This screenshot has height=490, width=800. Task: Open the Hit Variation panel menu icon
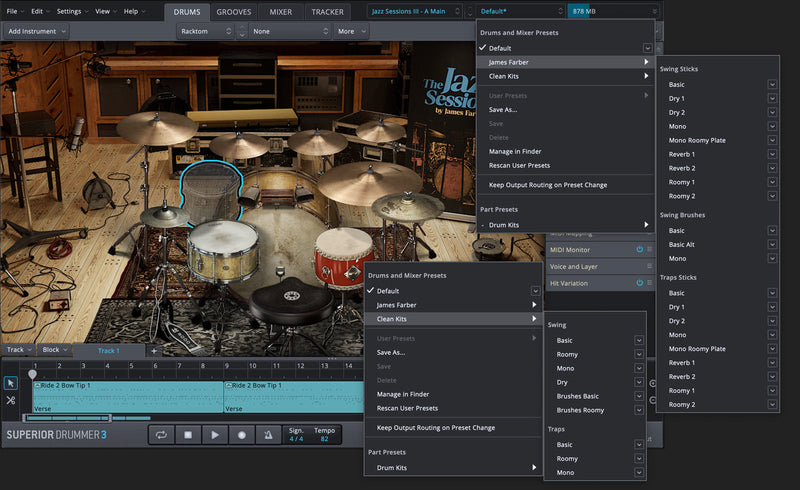coord(649,283)
